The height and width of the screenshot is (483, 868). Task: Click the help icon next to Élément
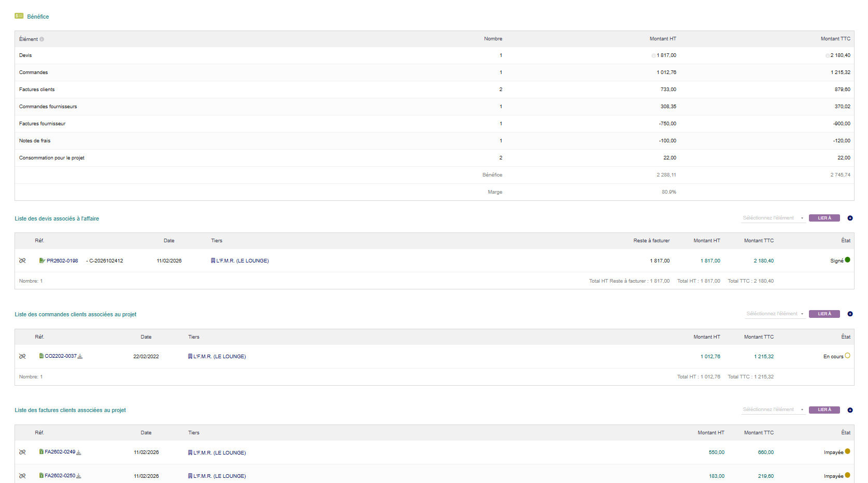click(42, 39)
